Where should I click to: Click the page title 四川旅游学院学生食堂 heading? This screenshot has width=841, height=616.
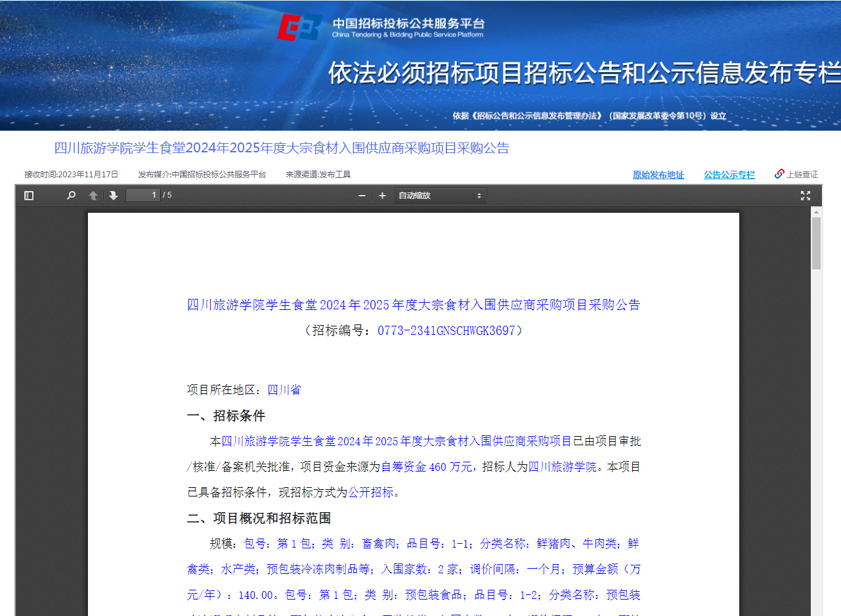pos(282,148)
